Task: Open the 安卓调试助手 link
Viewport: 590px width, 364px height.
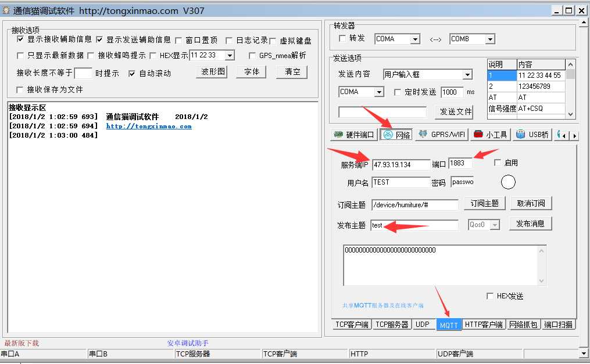Action: point(188,343)
